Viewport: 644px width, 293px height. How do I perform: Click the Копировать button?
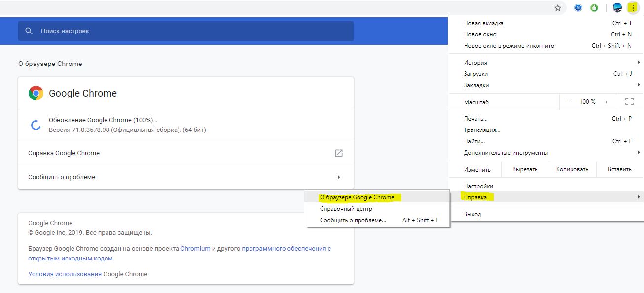[572, 169]
